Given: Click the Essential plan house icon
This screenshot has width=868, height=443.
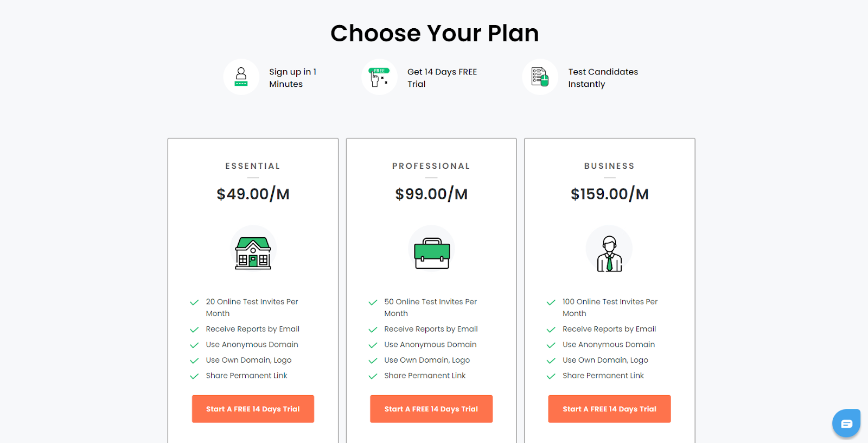Looking at the screenshot, I should click(253, 253).
